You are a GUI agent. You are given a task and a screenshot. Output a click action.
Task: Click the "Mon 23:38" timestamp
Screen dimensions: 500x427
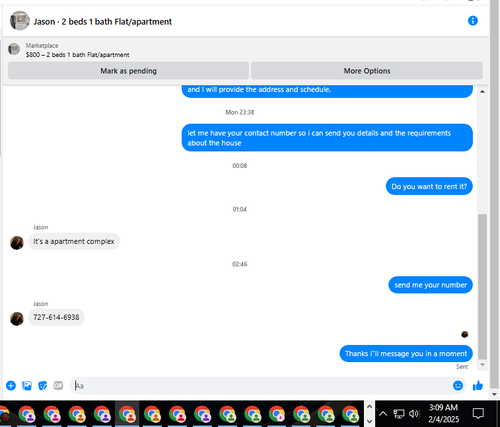tap(240, 112)
